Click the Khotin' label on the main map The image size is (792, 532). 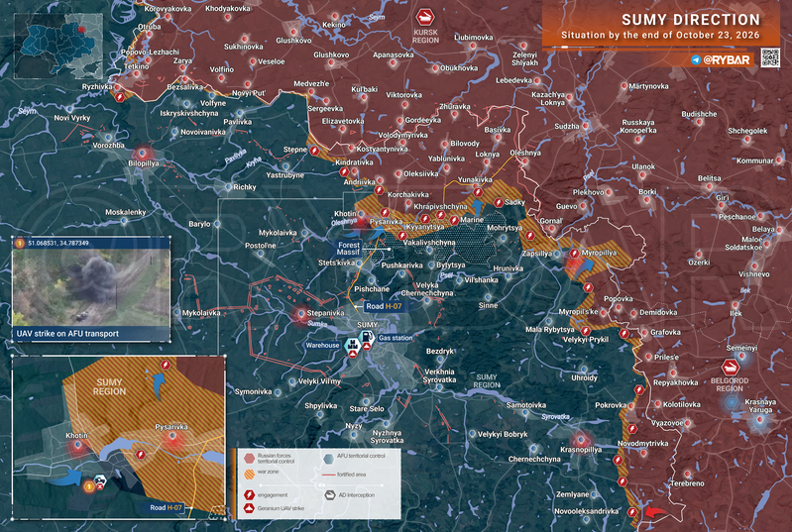345,214
